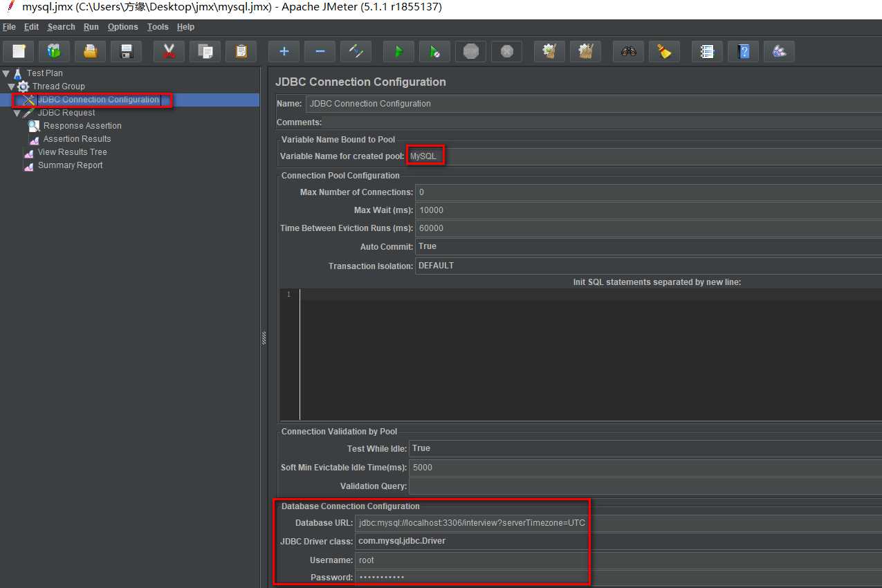Click the New test plan toolbar icon

coord(19,51)
